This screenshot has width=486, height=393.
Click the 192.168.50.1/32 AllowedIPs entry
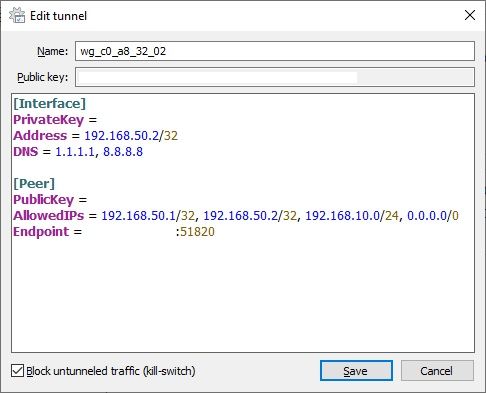point(148,216)
